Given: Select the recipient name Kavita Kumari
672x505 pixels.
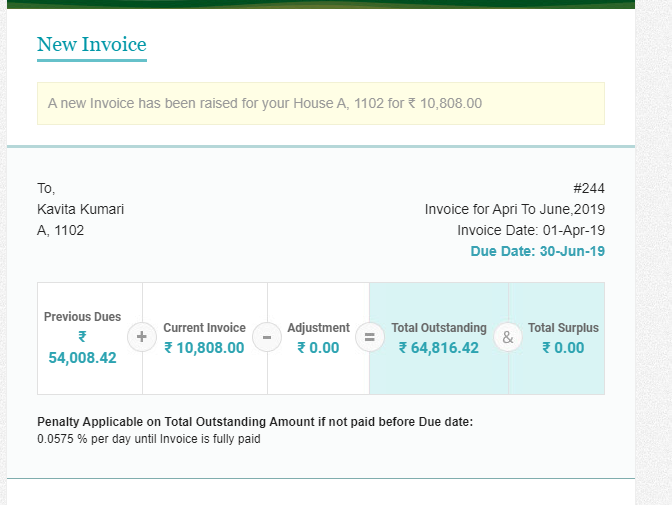Looking at the screenshot, I should tap(81, 209).
